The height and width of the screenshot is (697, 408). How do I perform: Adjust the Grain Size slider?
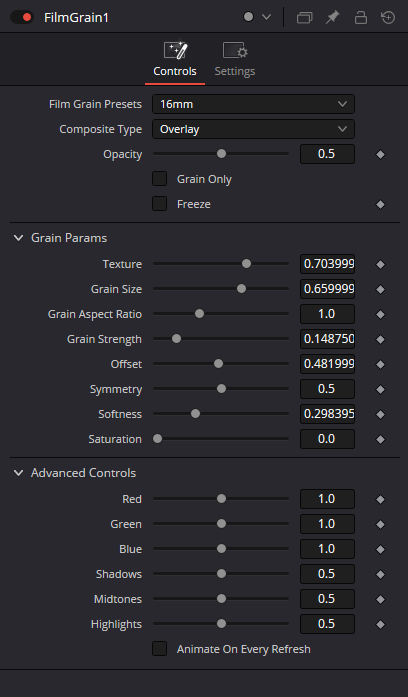(241, 288)
